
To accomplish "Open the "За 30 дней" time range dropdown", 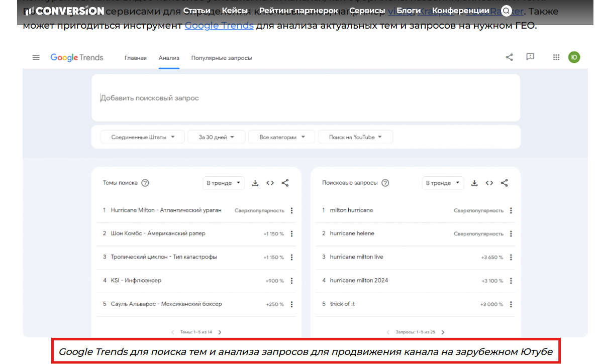I will [x=216, y=137].
